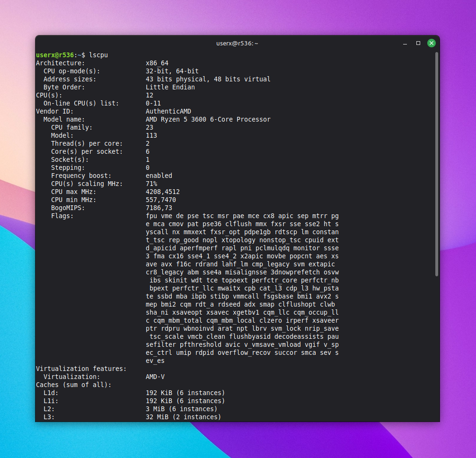Click the 'L2:' cache label

click(49, 409)
